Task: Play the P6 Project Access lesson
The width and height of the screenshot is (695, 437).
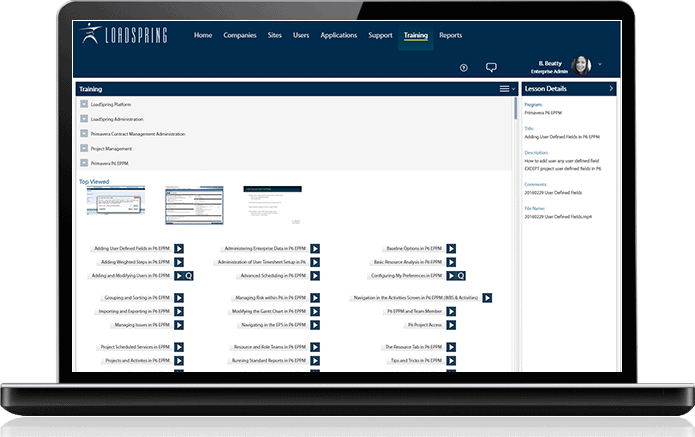Action: click(x=451, y=325)
